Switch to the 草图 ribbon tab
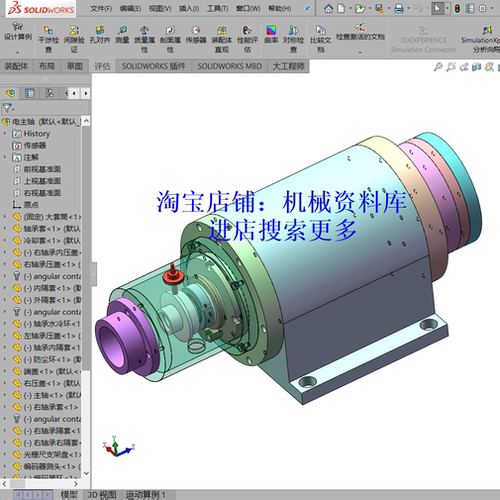 tap(75, 66)
